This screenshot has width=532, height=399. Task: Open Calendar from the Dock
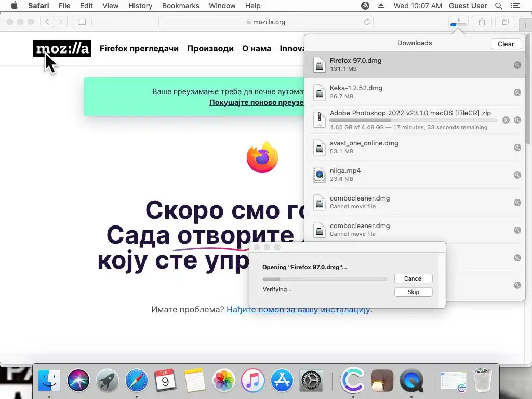coord(165,380)
